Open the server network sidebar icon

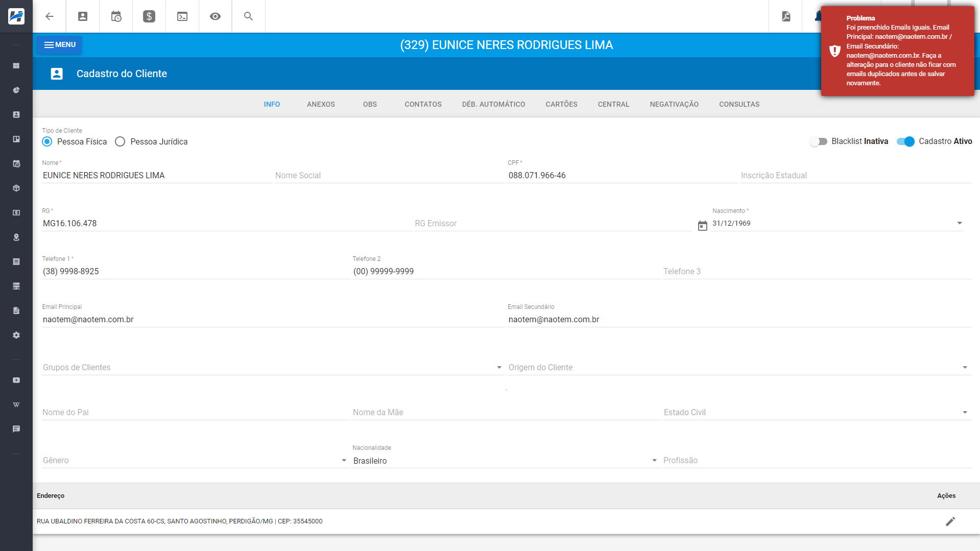point(16,286)
